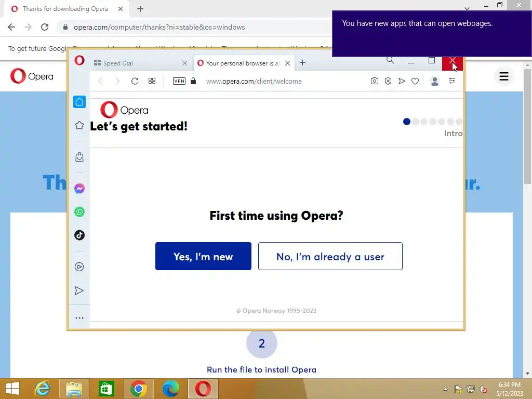Open search tabs magnifier in Opera
The image size is (532, 399).
pos(390,60)
